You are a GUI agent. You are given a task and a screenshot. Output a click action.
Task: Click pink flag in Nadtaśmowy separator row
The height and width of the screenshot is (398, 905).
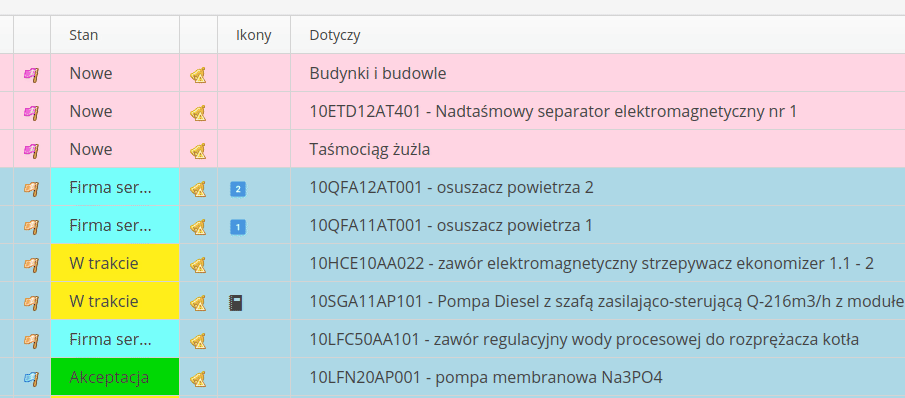31,112
